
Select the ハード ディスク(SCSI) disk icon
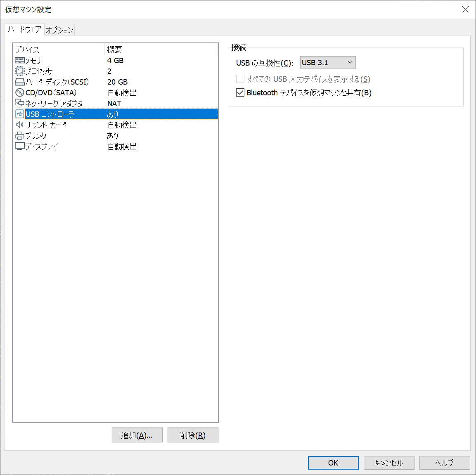point(20,82)
